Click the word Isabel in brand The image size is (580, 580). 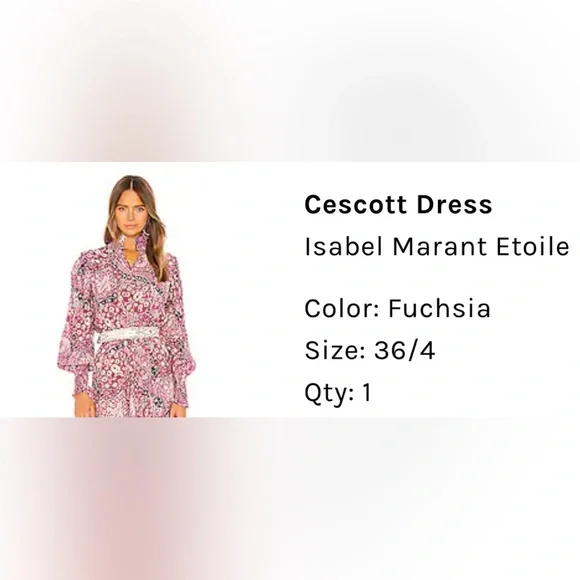tap(344, 246)
